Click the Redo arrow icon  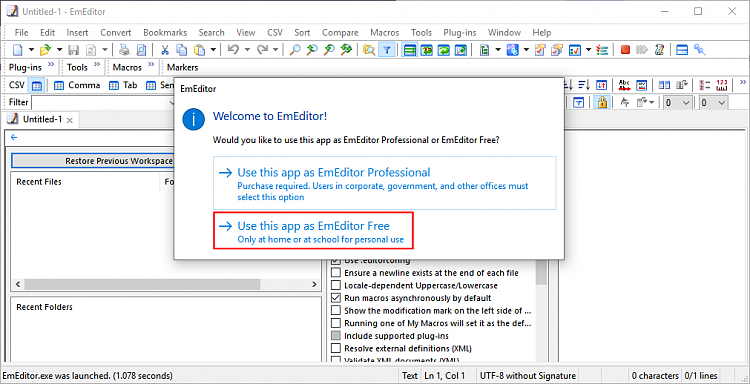[262, 50]
